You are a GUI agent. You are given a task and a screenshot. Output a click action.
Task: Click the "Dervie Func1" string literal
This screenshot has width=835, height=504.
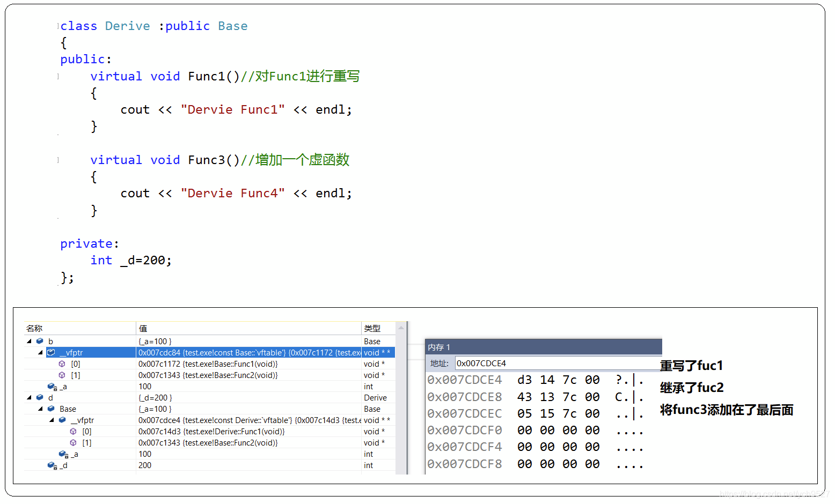(x=233, y=109)
